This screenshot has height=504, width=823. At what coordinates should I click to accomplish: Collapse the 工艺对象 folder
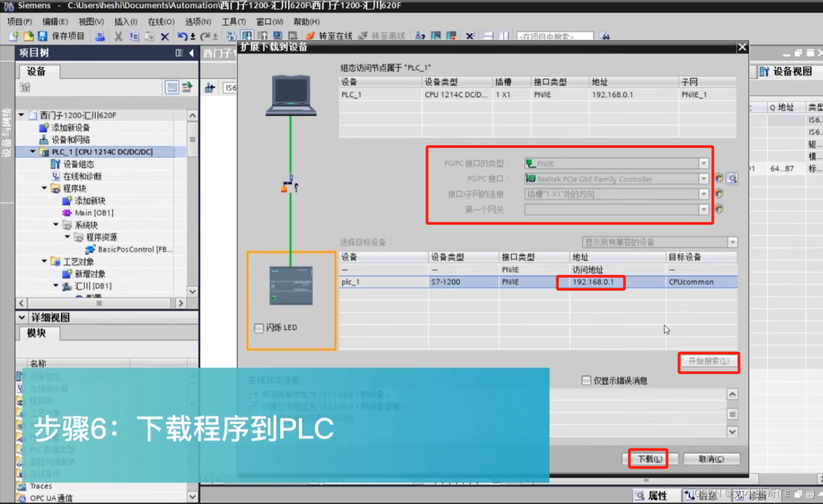click(44, 262)
